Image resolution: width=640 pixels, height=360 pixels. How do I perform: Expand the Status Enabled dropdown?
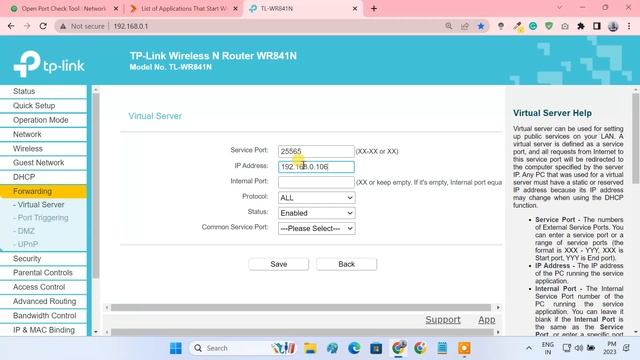[x=317, y=213]
